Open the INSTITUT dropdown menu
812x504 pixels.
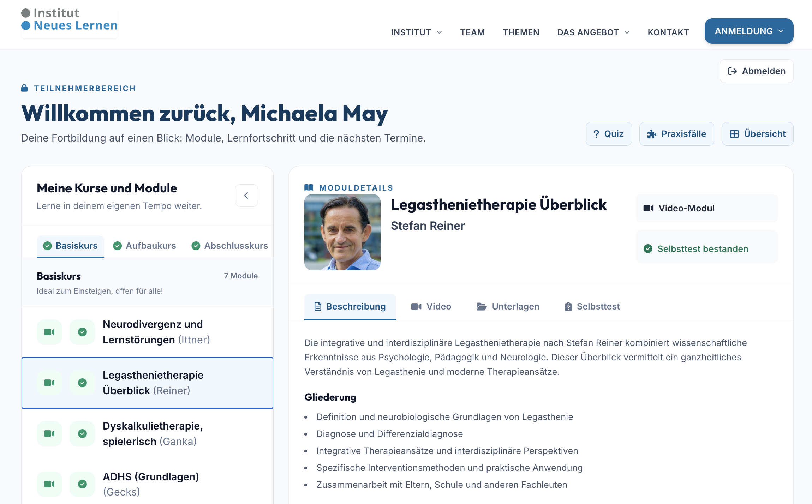coord(416,32)
